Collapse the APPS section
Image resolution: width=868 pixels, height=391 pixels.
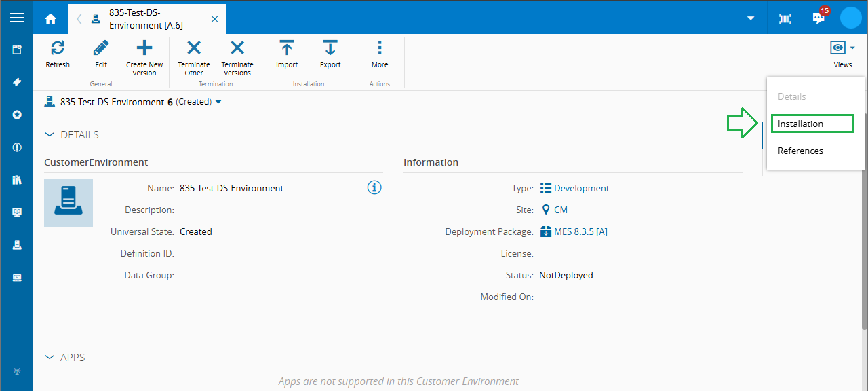click(x=50, y=357)
